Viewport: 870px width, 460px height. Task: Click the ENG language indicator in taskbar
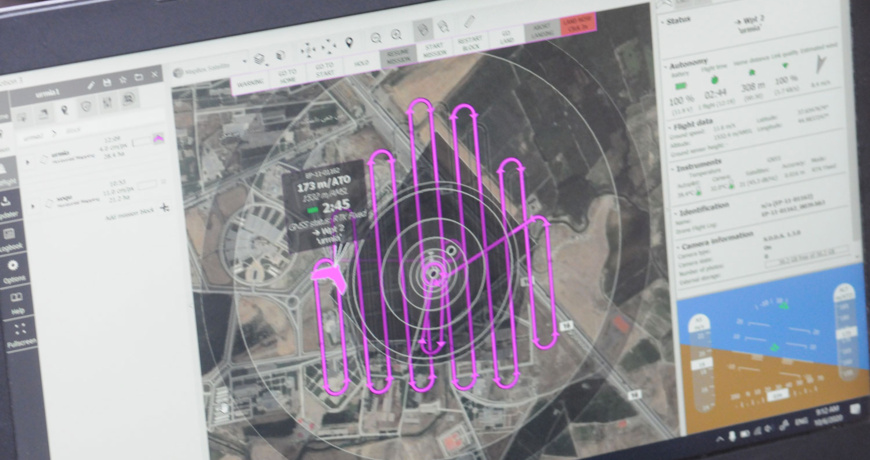tap(802, 424)
